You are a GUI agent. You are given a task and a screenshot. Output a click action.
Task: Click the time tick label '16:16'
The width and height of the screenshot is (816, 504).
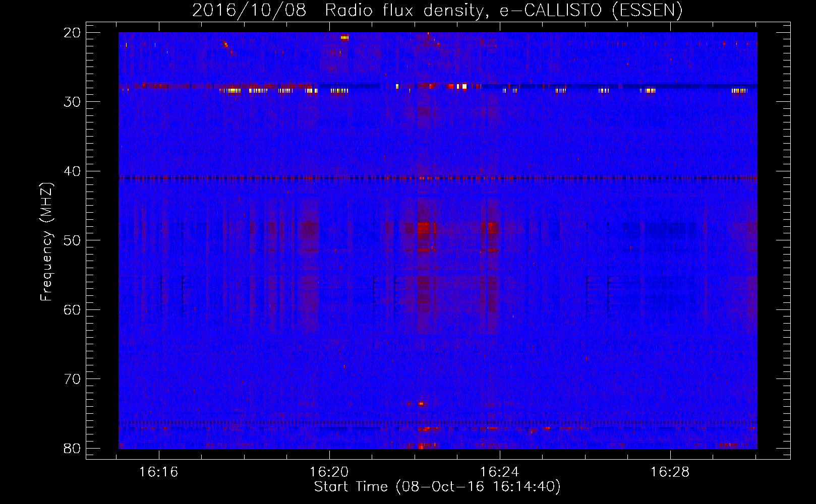(x=159, y=472)
